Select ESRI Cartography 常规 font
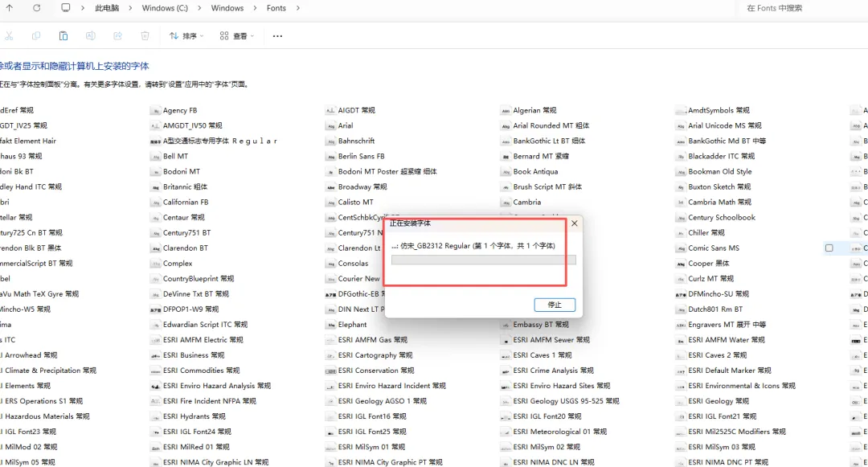The width and height of the screenshot is (868, 467). (375, 355)
